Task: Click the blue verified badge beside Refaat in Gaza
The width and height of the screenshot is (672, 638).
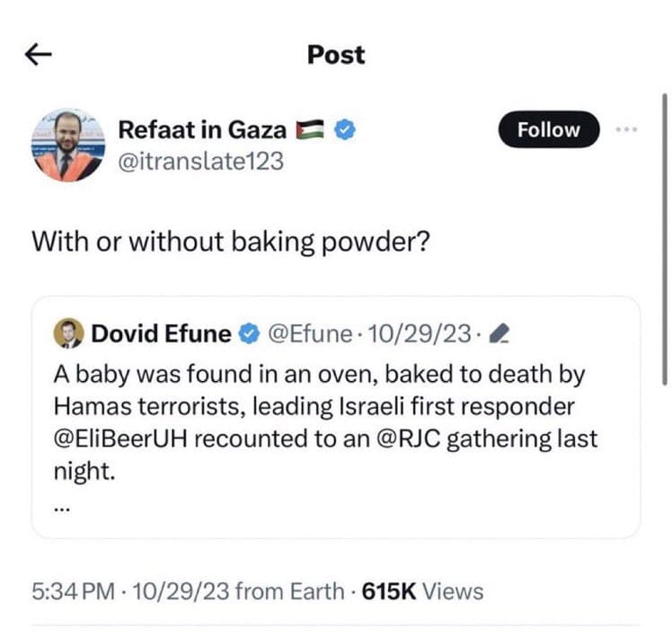Action: click(345, 130)
